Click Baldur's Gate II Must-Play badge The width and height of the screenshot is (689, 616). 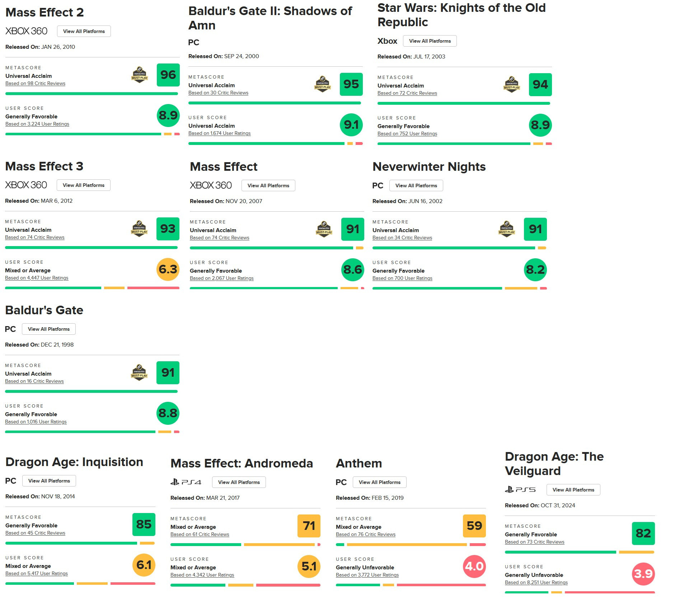323,84
